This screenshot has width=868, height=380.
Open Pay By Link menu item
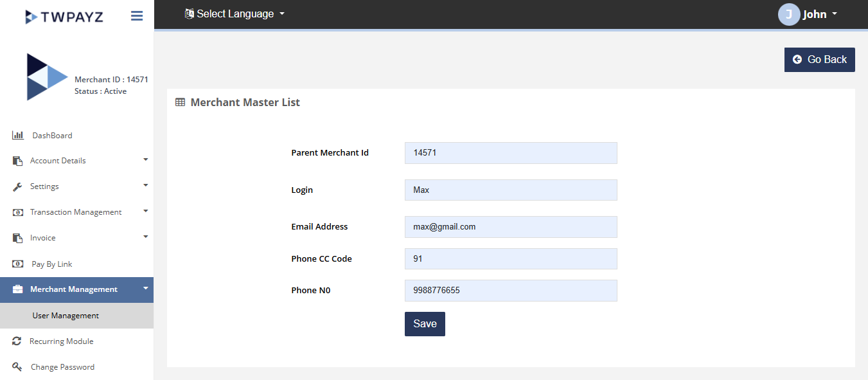(x=52, y=264)
